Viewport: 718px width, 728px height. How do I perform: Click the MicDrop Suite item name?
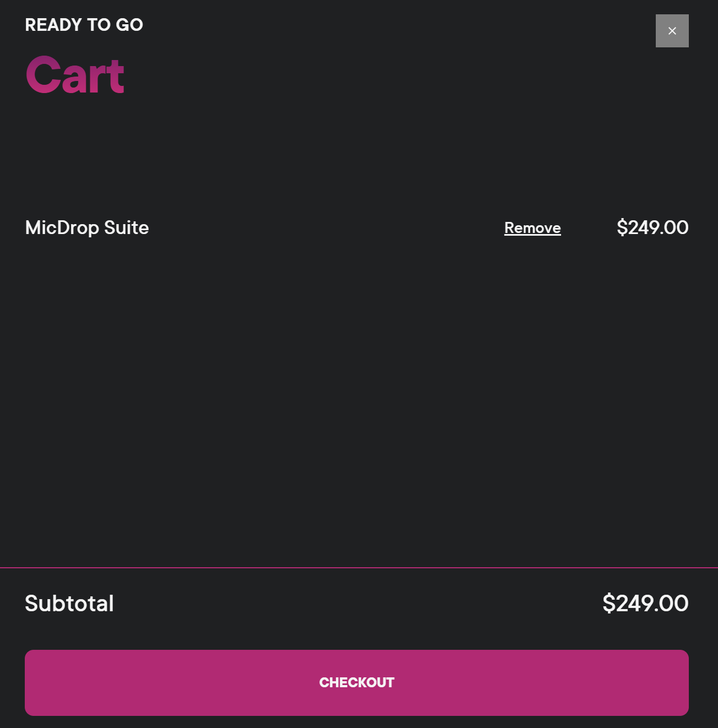(x=87, y=227)
